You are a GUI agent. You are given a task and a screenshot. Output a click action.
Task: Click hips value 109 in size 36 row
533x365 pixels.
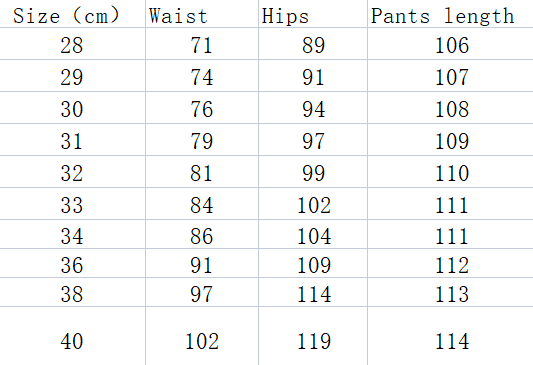(313, 263)
